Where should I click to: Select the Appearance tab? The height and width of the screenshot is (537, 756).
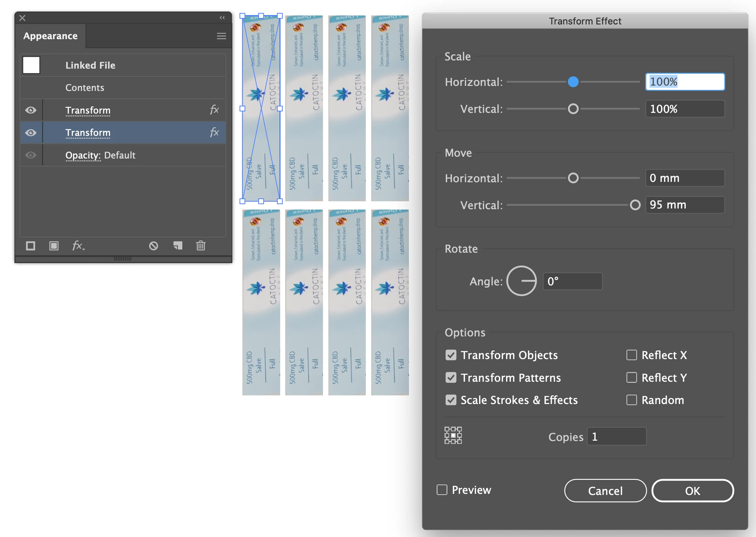[x=50, y=36]
